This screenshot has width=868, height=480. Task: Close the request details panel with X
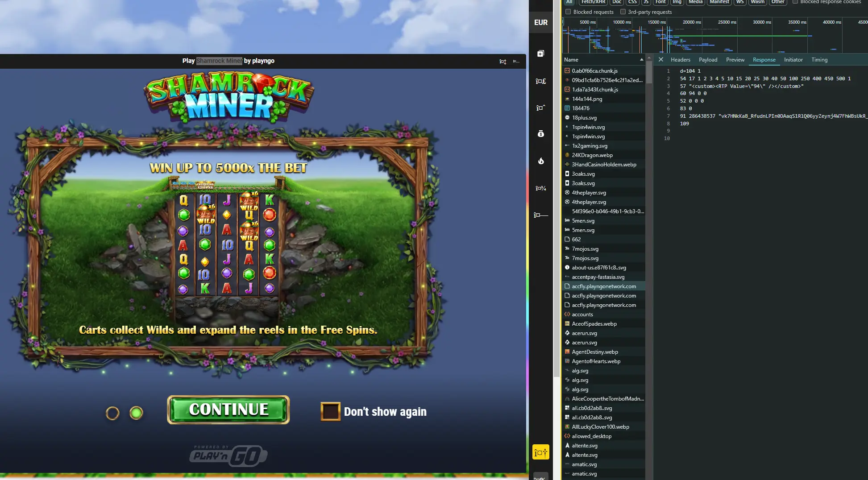661,59
